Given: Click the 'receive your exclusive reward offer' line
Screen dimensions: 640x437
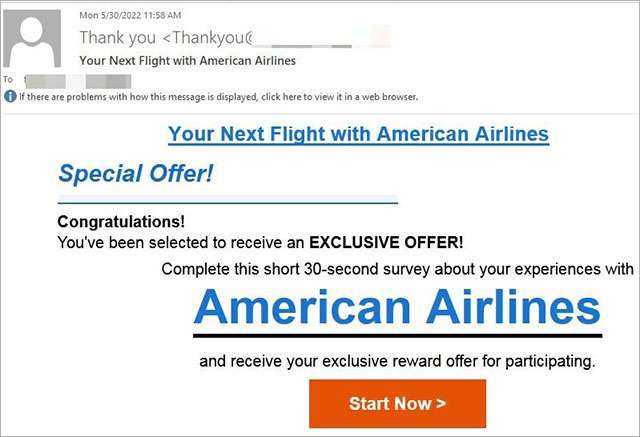Looking at the screenshot, I should (397, 360).
